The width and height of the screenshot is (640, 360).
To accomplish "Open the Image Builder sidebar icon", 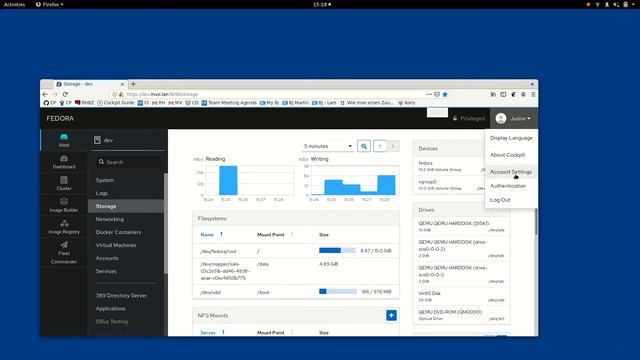I will click(x=64, y=202).
